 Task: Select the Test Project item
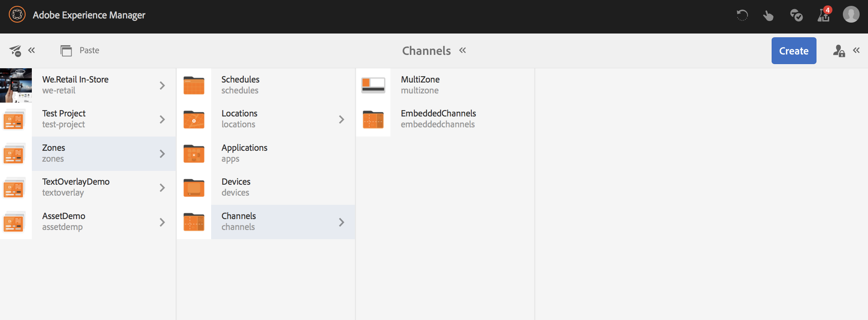[x=64, y=119]
